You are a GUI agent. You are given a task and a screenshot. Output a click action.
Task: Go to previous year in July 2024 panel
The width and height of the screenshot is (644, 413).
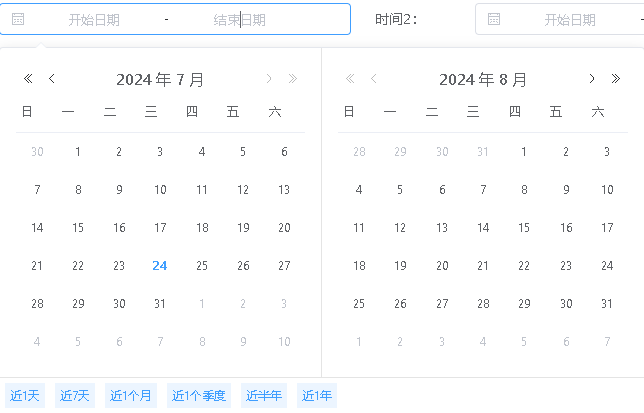pos(28,78)
